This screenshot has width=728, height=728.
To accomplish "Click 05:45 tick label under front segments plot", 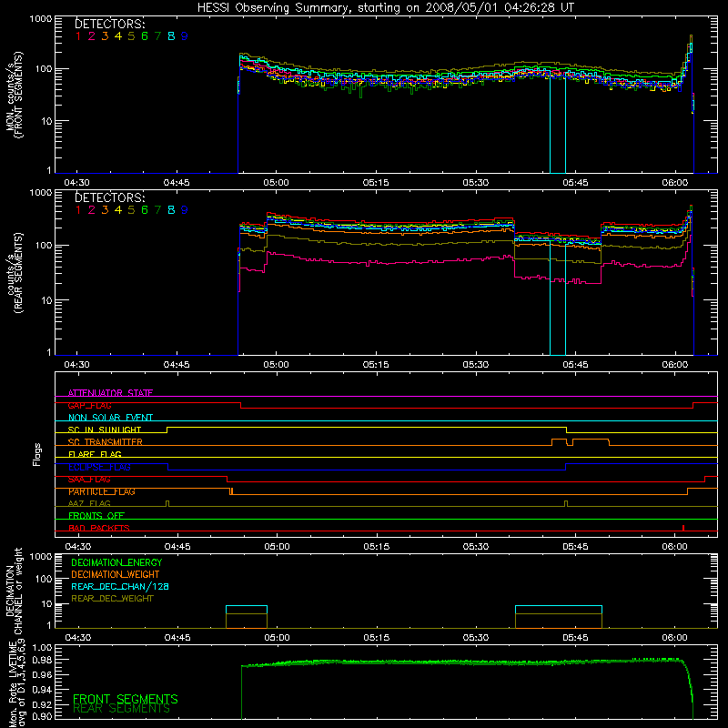I will [x=575, y=183].
